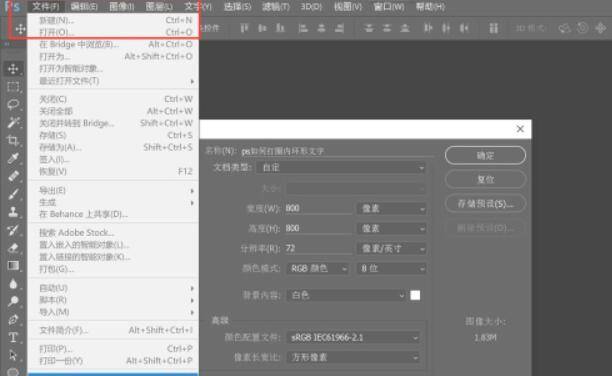Open the 滤镜(T) menu
This screenshot has height=376, width=612.
pyautogui.click(x=276, y=7)
